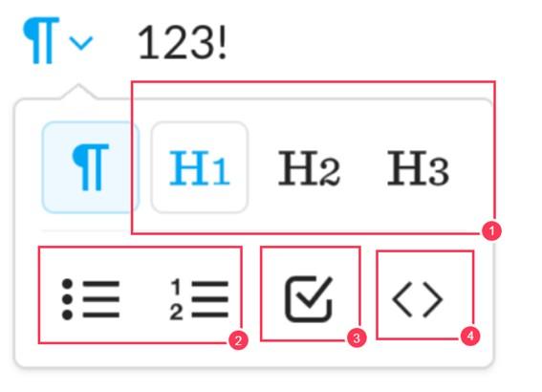The image size is (542, 392).
Task: Click inside the "123!" text line
Action: click(x=183, y=42)
